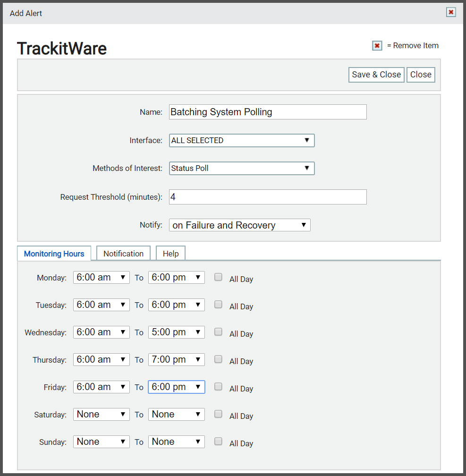Image resolution: width=466 pixels, height=476 pixels.
Task: Click the "= Remove Item" legend text
Action: coord(413,45)
